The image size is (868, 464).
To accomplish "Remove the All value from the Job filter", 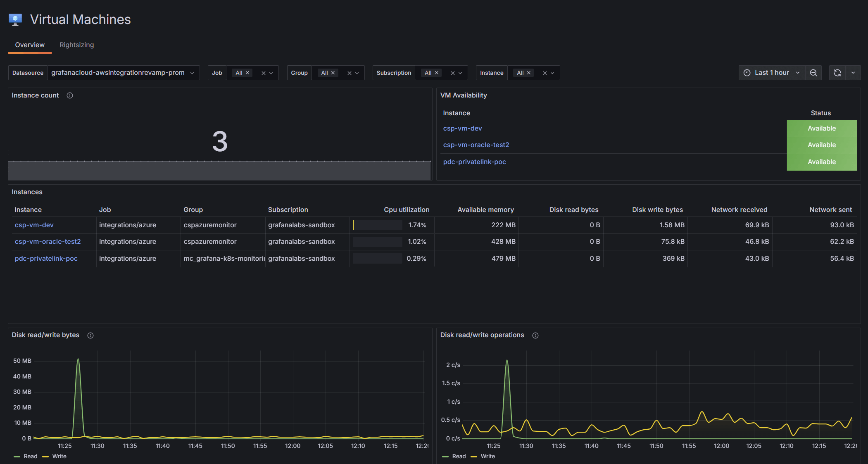I will click(x=247, y=72).
